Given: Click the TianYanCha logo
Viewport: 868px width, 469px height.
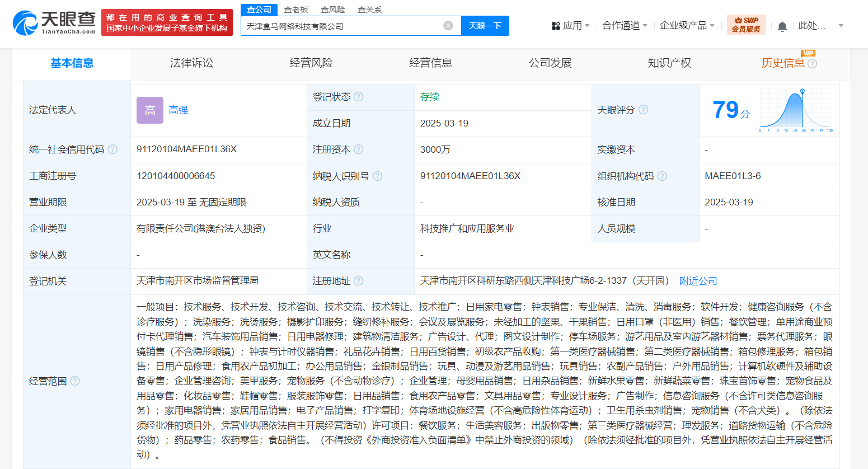Looking at the screenshot, I should tap(54, 22).
